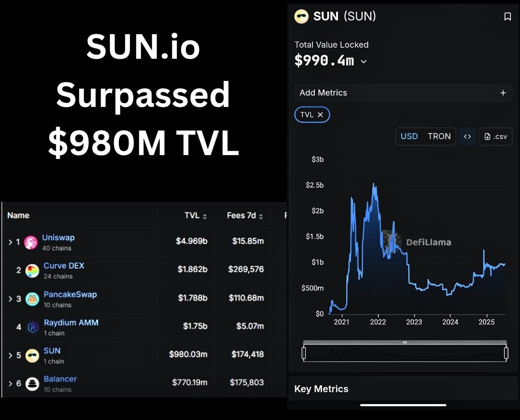Click Curve DEX fees value $269,576
Viewport: 520px width, 420px height.
(x=246, y=269)
